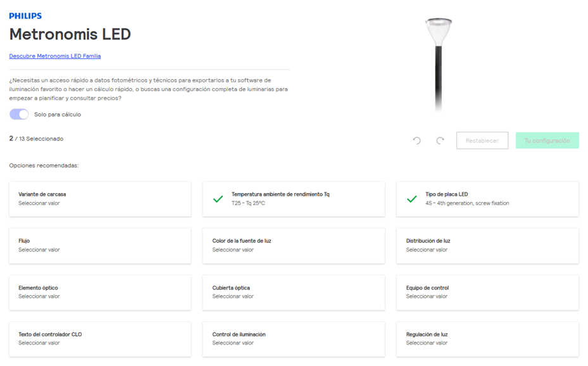
Task: Click the green checkmark for Tipo de placa LED
Action: point(411,199)
